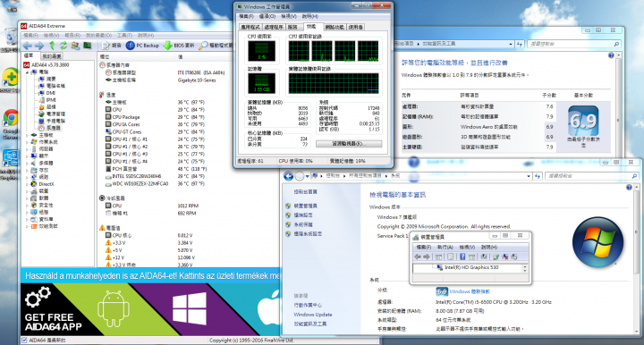Viewport: 644px width, 345px height.
Task: Select the DirectX node in AIDA64 tree
Action: click(42, 184)
